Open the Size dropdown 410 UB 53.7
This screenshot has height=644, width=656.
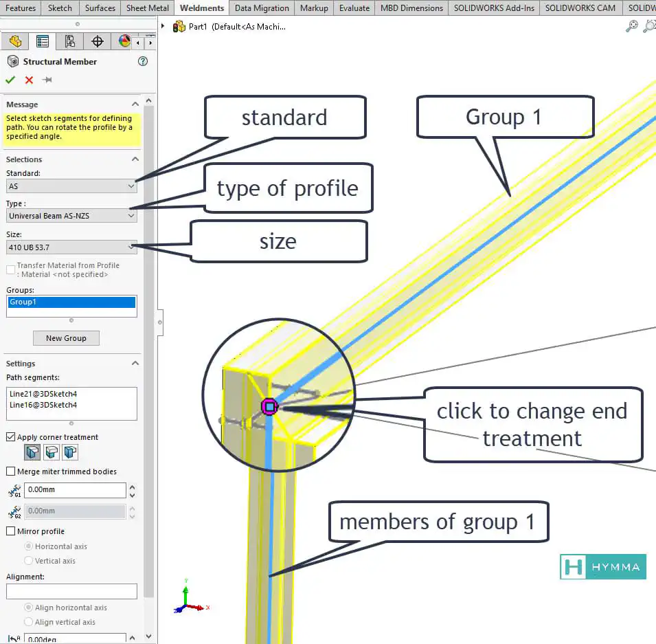coord(71,247)
